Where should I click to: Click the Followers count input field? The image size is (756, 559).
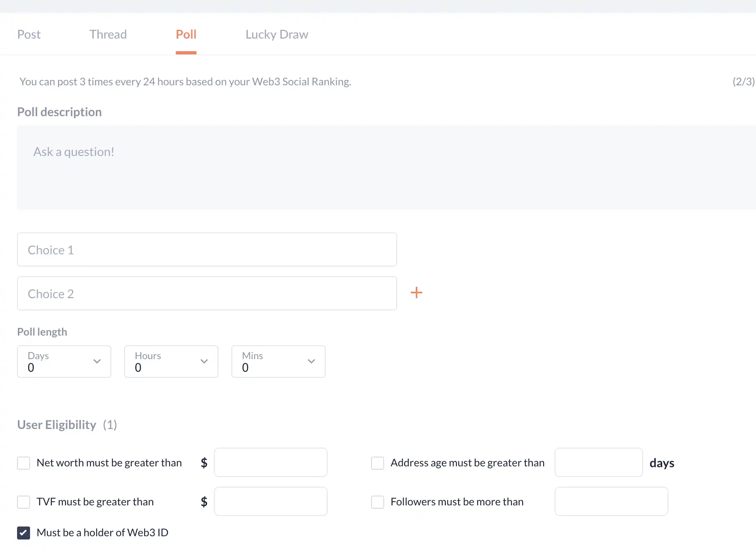611,502
